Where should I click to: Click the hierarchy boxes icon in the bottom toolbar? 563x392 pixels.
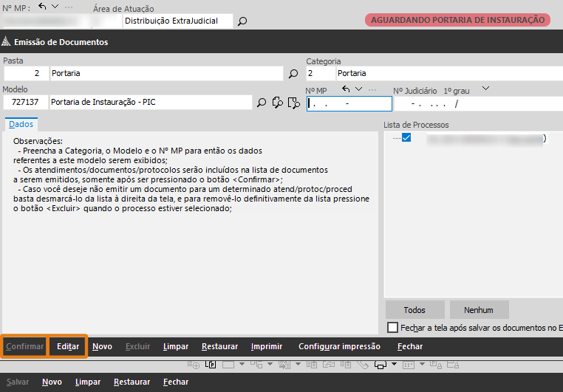click(x=256, y=365)
